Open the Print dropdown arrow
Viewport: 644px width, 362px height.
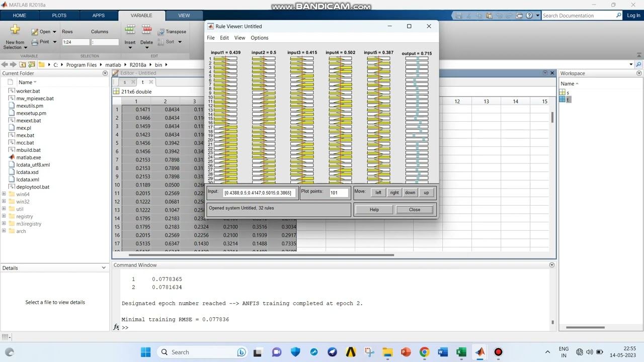point(54,42)
